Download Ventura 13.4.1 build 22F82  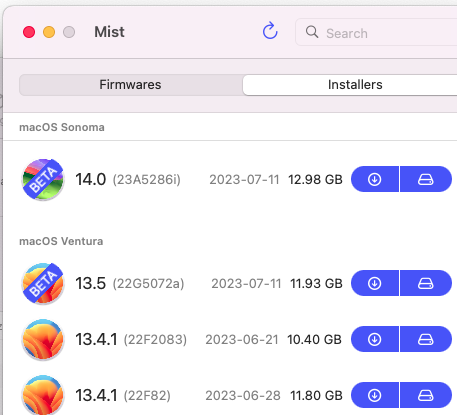pyautogui.click(x=375, y=395)
